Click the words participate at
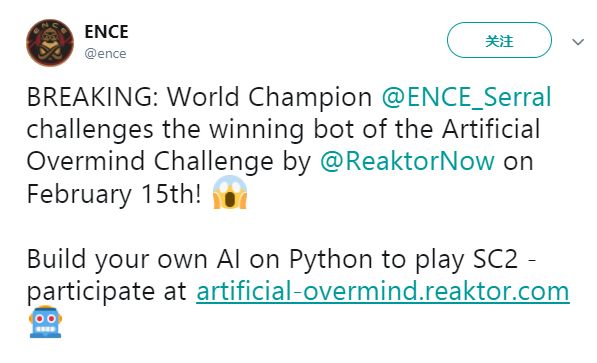 (107, 292)
